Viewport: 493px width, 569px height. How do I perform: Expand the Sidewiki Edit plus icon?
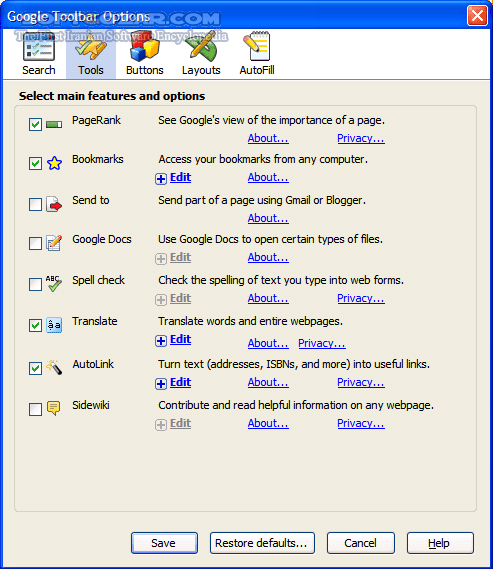[161, 424]
